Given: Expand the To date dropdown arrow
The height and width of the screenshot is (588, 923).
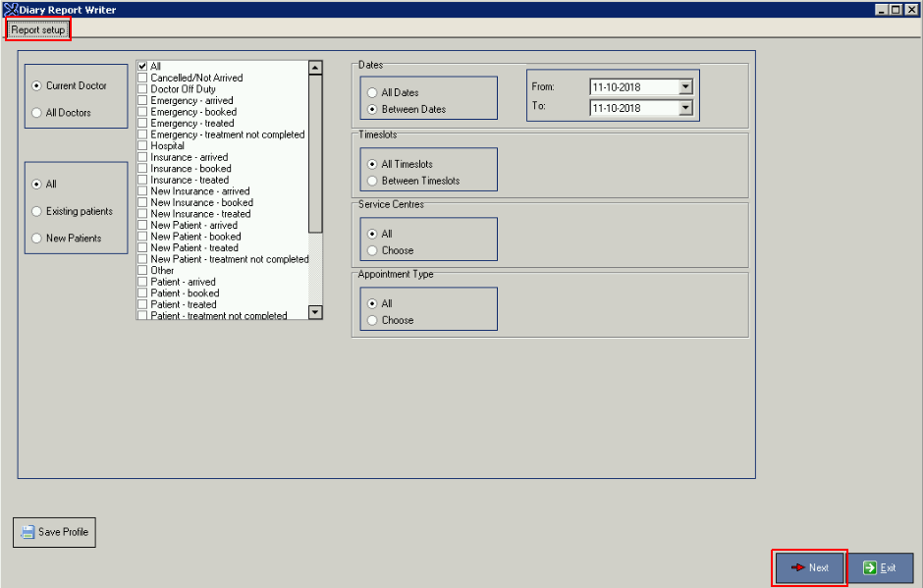Looking at the screenshot, I should (685, 108).
